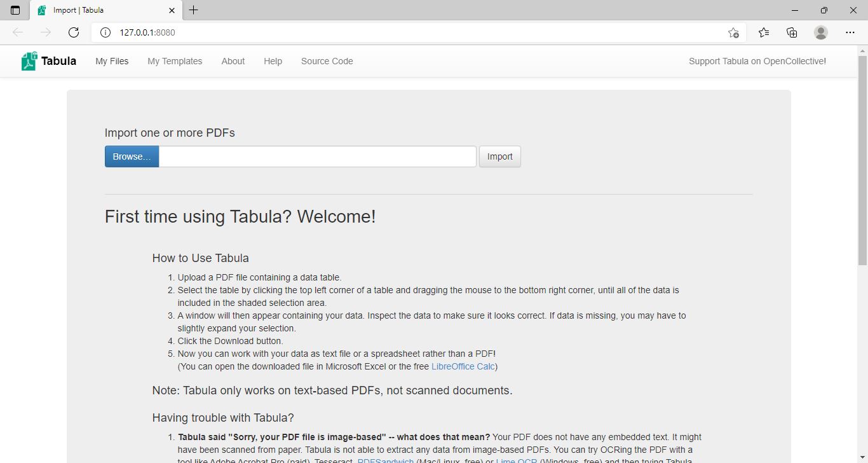View site information icon in address bar

(105, 32)
